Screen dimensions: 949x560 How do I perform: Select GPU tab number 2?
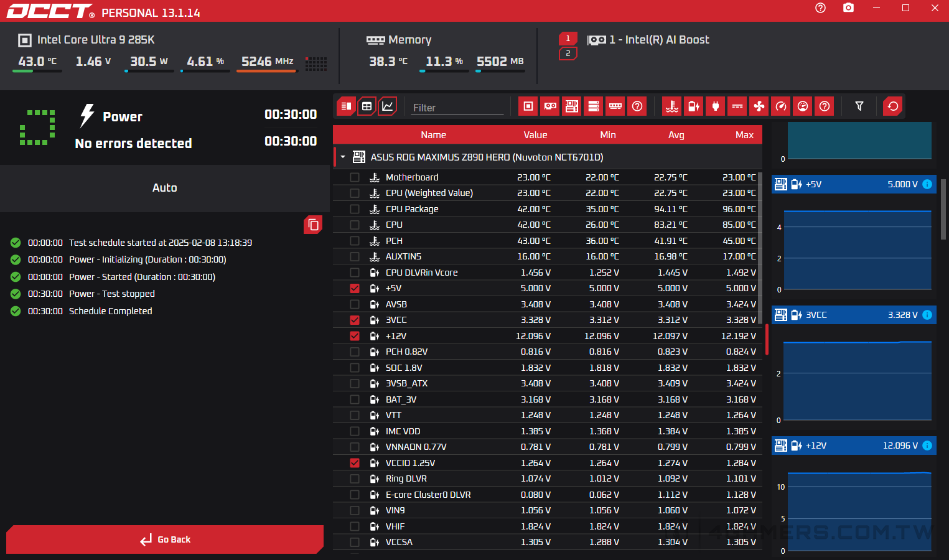(x=568, y=54)
